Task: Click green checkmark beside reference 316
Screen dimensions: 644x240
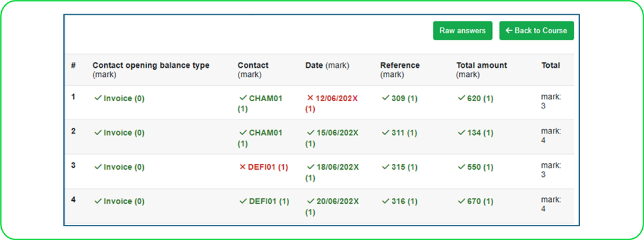Action: pos(385,202)
